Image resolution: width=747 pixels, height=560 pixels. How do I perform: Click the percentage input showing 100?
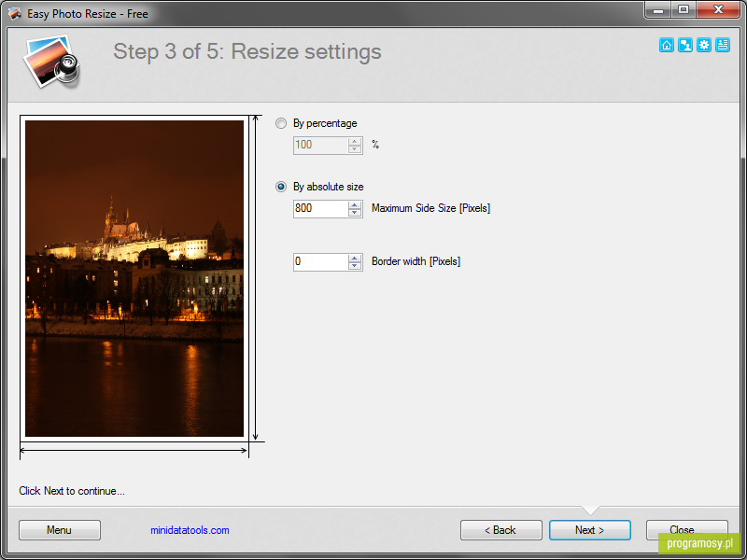pos(320,146)
